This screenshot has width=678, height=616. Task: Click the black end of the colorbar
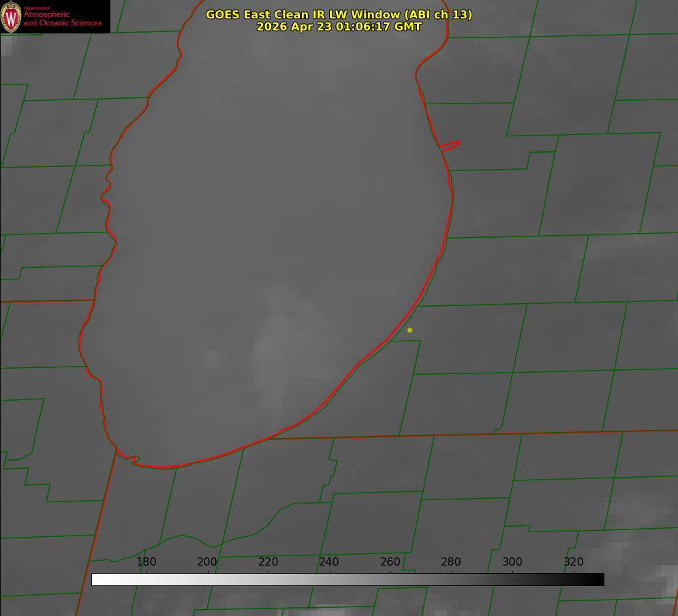pyautogui.click(x=596, y=579)
